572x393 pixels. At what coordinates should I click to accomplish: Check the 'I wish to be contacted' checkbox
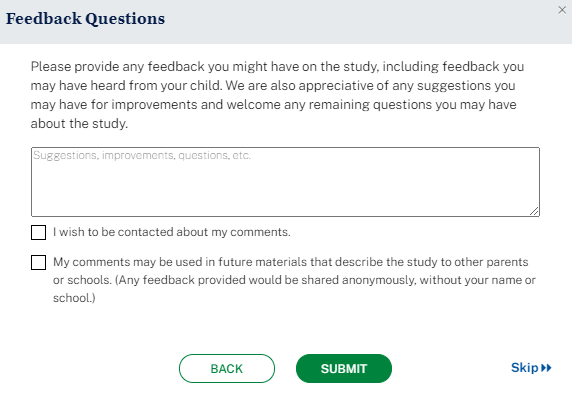coord(38,232)
